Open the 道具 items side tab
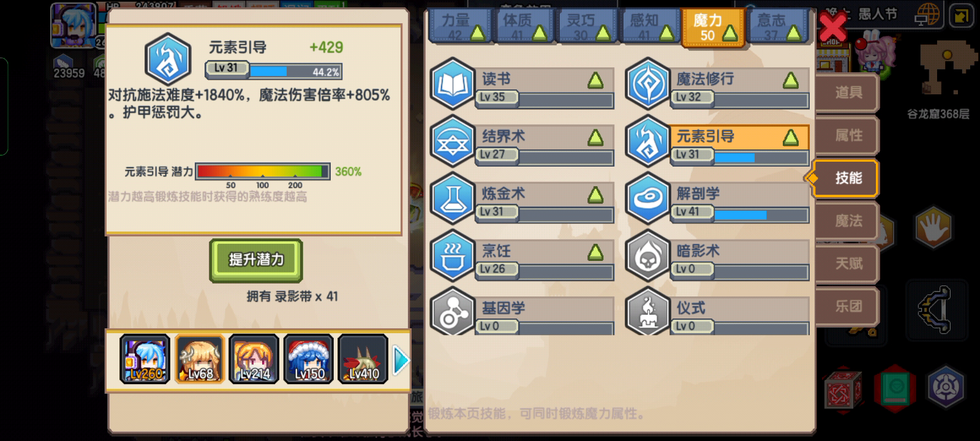 click(x=847, y=92)
